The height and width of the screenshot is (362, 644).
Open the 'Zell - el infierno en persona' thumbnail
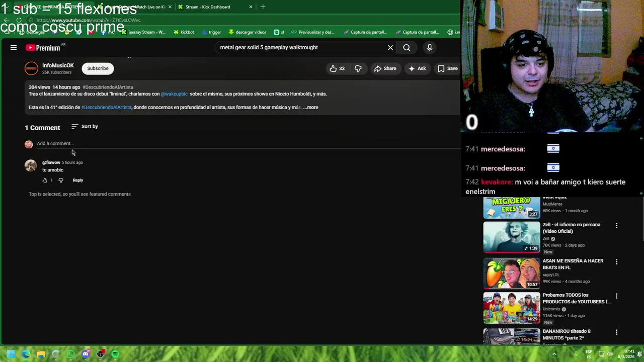point(511,237)
